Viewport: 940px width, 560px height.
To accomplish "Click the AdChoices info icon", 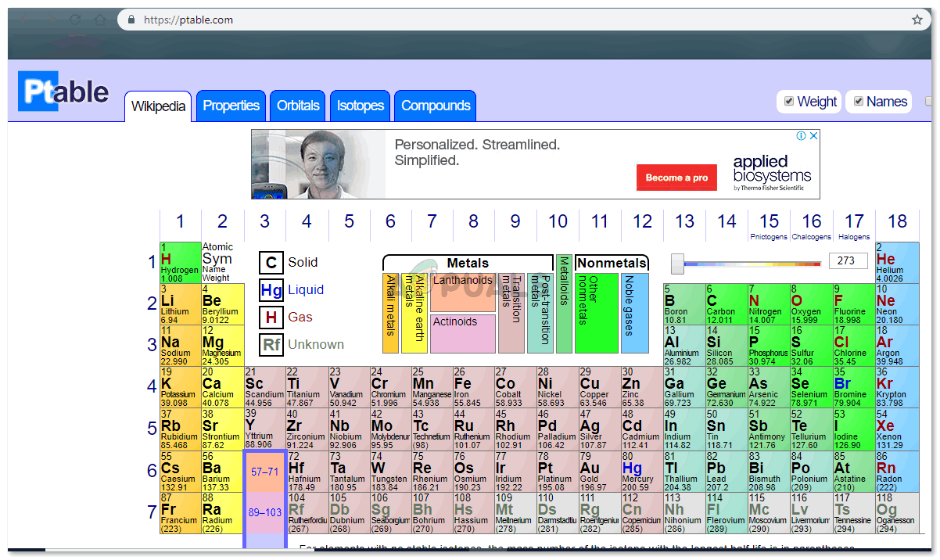I will [x=802, y=136].
